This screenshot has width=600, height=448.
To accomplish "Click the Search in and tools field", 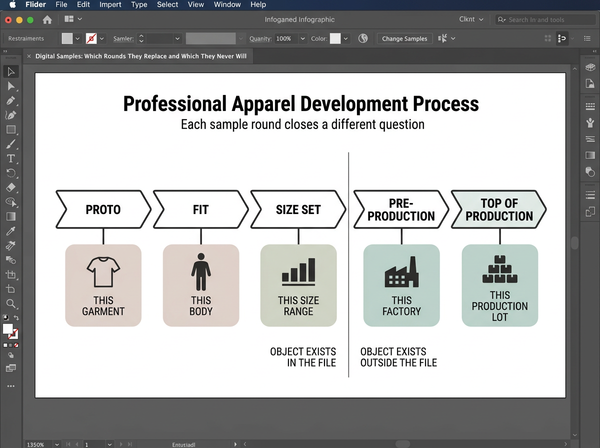I will point(545,20).
